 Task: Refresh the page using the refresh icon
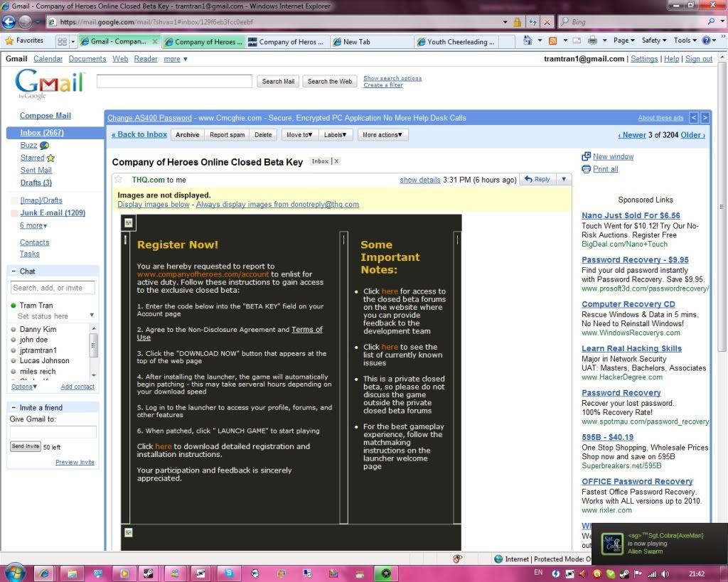[x=533, y=22]
